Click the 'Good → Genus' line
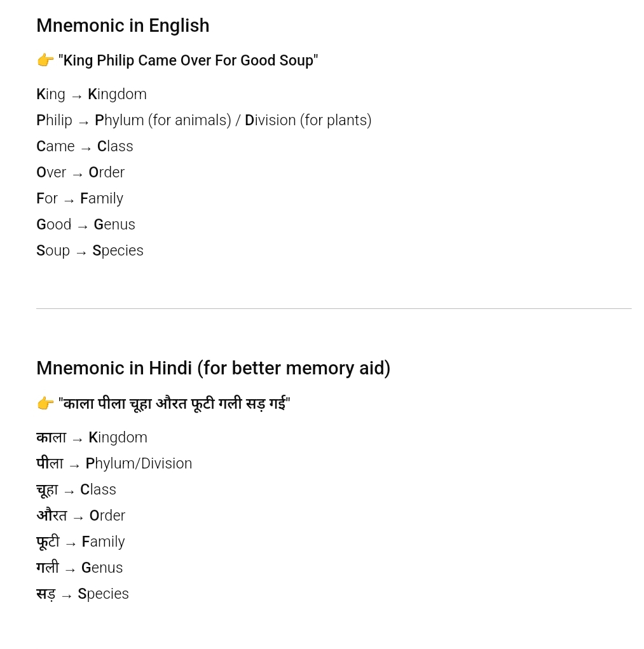Viewport: 644px width, 649px height. (x=86, y=225)
